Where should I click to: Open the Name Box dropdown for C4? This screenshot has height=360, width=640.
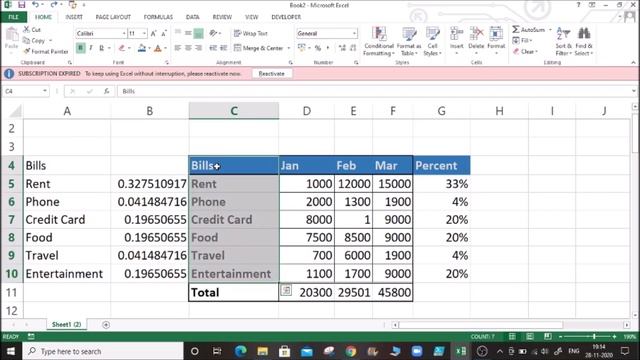click(44, 91)
